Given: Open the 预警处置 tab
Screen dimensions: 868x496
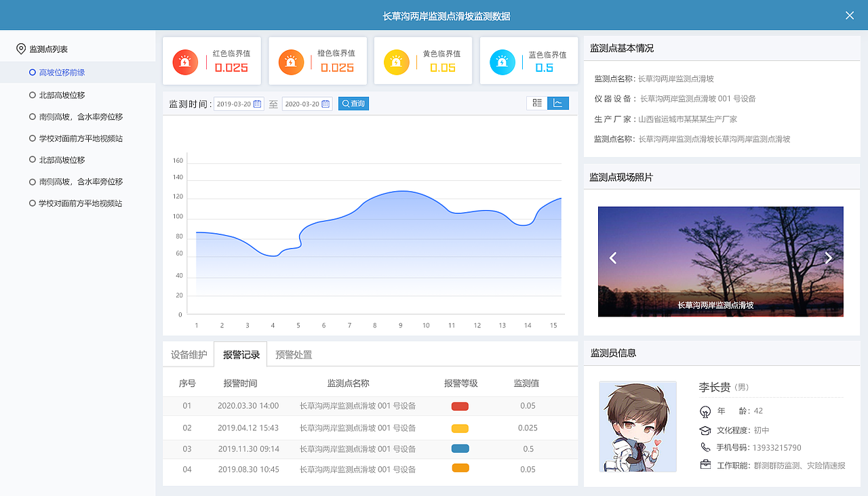Looking at the screenshot, I should [x=293, y=353].
